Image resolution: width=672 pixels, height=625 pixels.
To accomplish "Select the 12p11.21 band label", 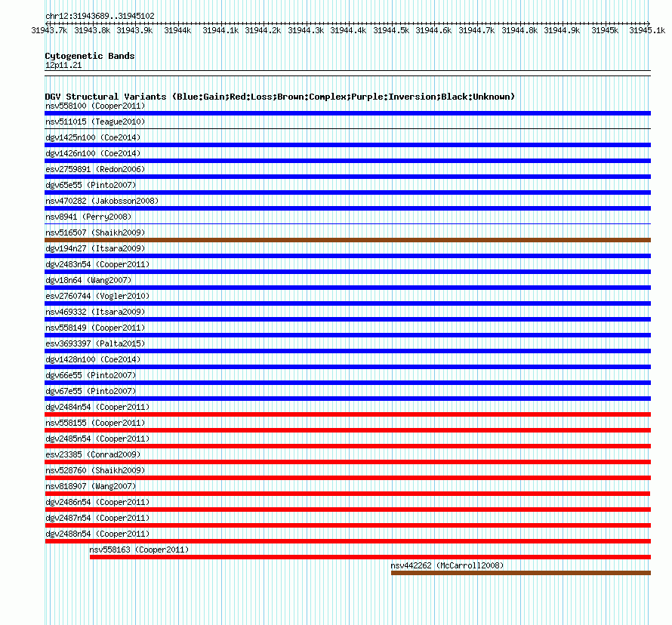I will pyautogui.click(x=63, y=65).
